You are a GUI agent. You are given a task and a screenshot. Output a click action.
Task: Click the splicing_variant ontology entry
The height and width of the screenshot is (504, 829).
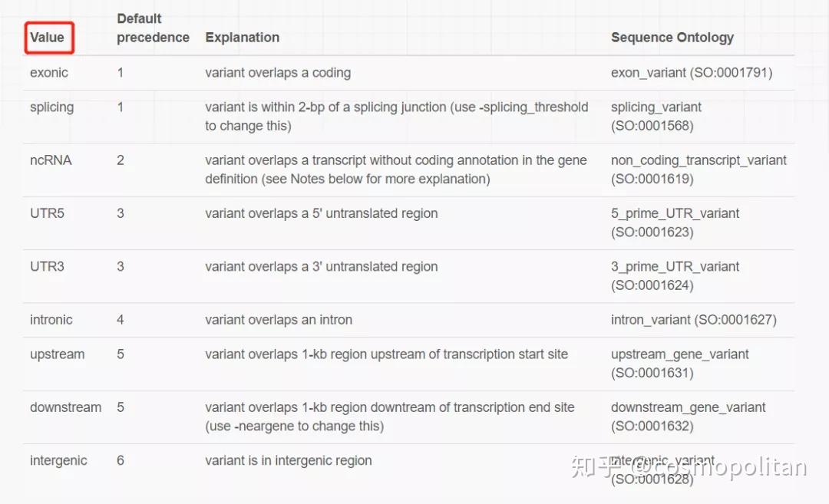[x=656, y=116]
